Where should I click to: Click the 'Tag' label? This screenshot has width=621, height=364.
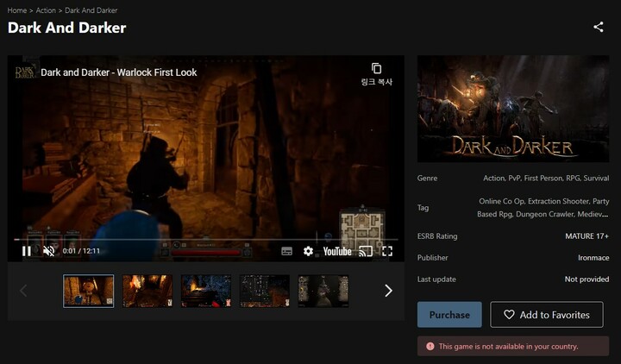423,208
